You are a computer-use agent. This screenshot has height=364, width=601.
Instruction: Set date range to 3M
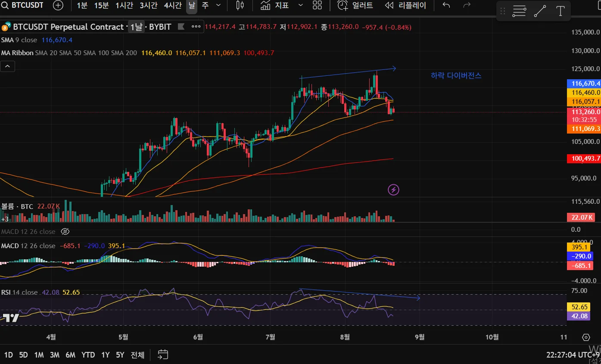tap(55, 355)
